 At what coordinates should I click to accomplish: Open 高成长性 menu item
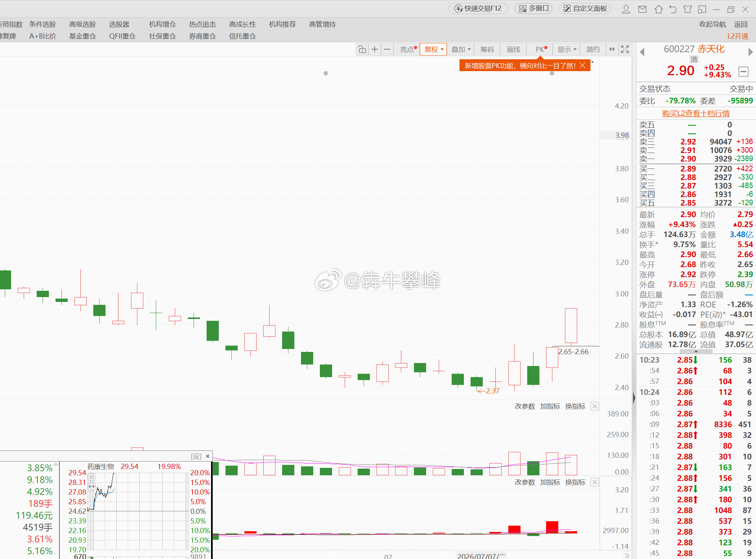point(242,24)
